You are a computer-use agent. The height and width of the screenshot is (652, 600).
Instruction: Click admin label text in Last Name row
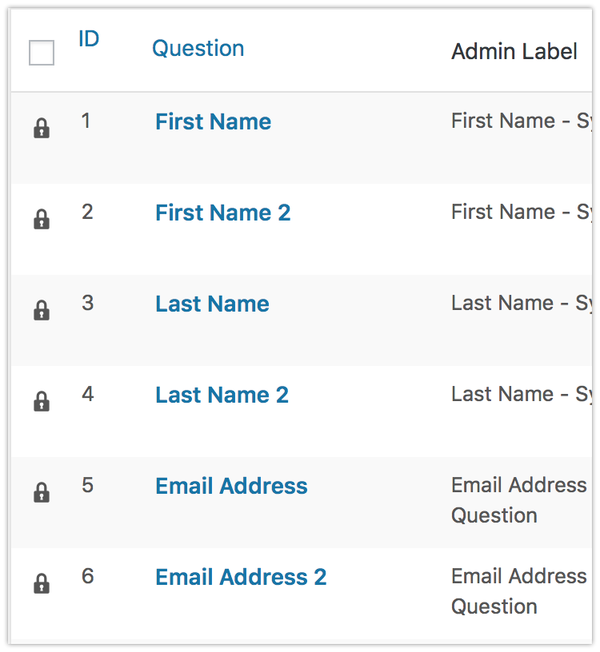521,303
